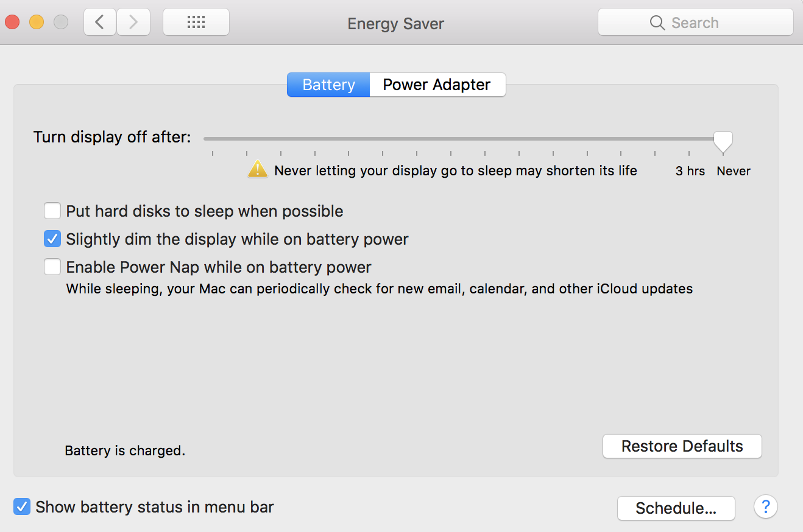
Task: Uncheck Slightly dim the display on battery
Action: click(52, 239)
